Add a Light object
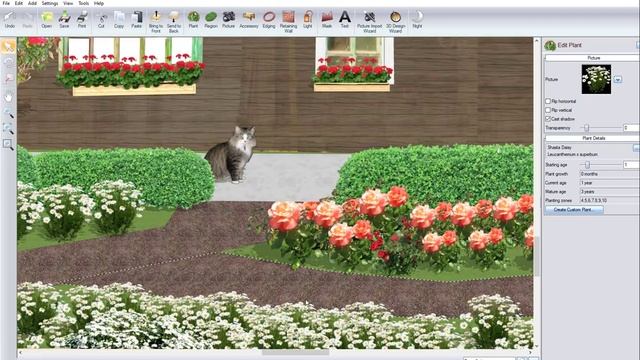This screenshot has width=640, height=360. (x=308, y=20)
